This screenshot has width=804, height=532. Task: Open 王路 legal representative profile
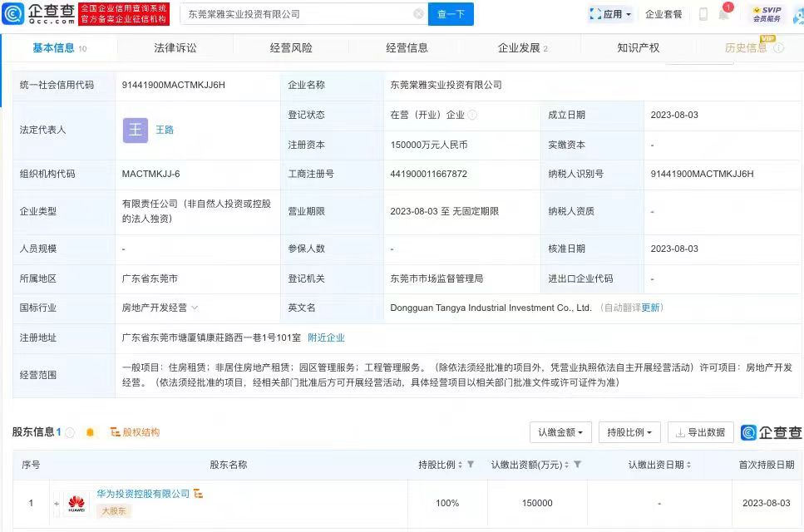(x=165, y=131)
